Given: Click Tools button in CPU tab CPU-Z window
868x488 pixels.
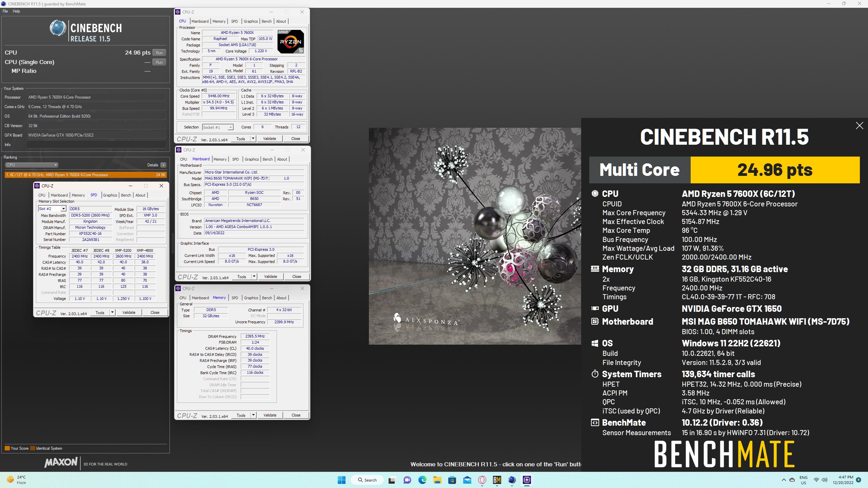Looking at the screenshot, I should click(x=241, y=139).
